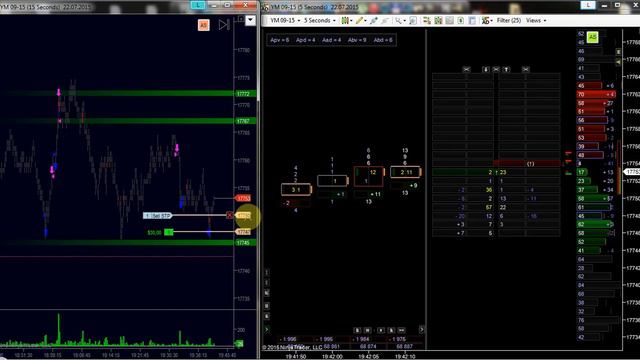
Task: Click the red 17753 price marker on left chart
Action: 243,198
